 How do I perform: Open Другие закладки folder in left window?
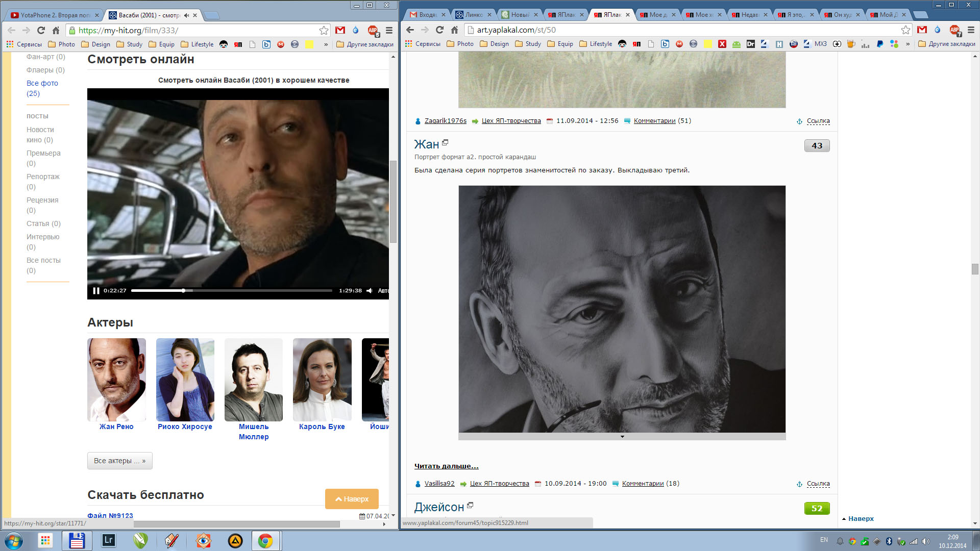(365, 44)
